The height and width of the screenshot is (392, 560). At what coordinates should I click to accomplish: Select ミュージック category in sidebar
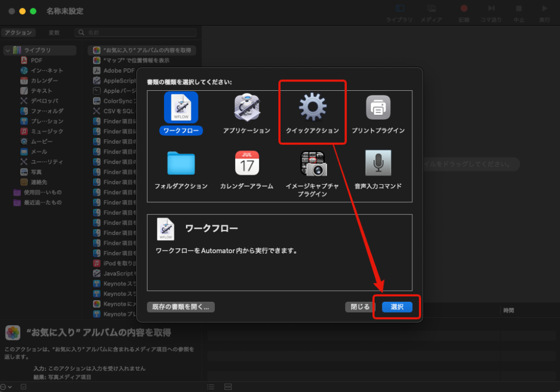click(x=46, y=131)
